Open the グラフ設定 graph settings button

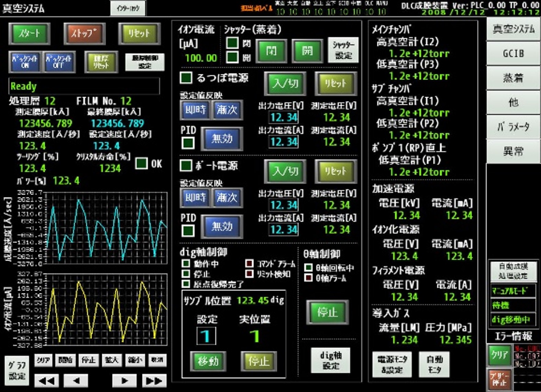click(x=17, y=371)
